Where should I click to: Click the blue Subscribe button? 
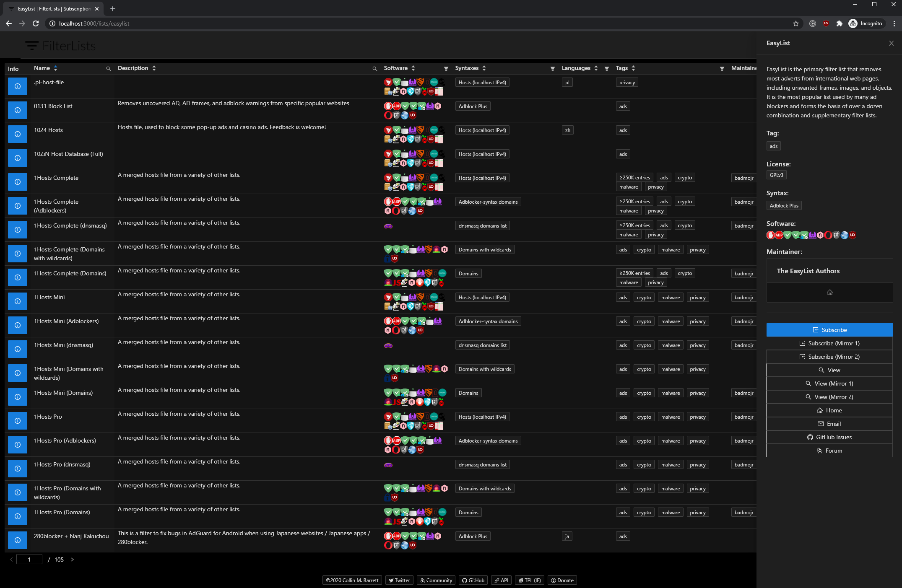tap(829, 330)
